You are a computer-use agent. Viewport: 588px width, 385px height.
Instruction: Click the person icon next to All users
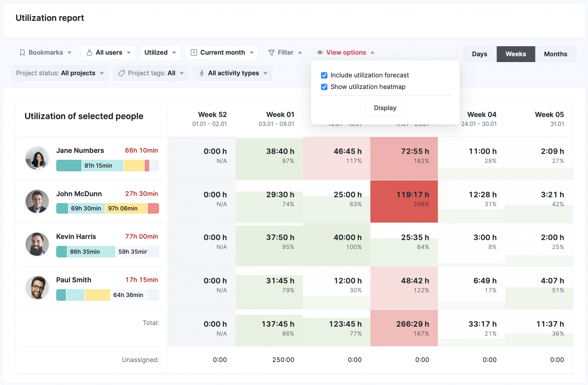coord(90,52)
